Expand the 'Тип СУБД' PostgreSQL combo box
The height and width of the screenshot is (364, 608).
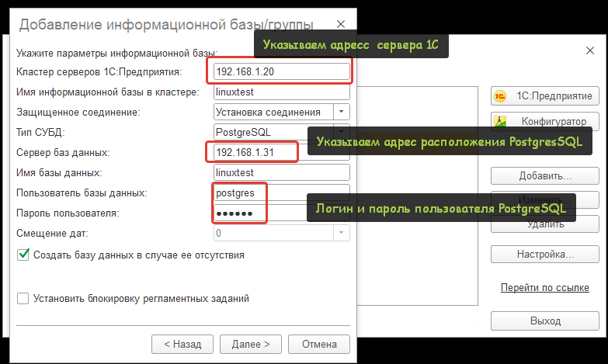pos(342,132)
